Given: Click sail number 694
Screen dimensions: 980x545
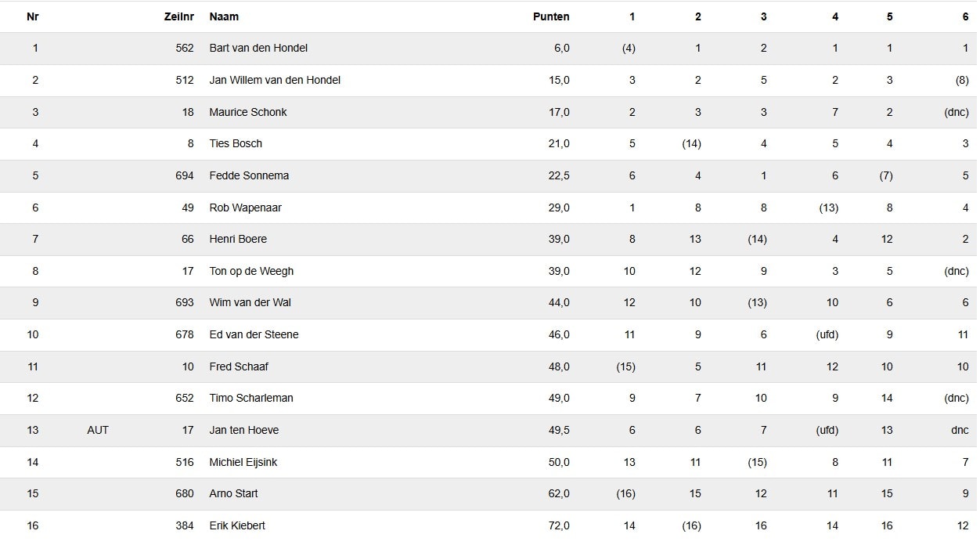Looking at the screenshot, I should (x=185, y=175).
